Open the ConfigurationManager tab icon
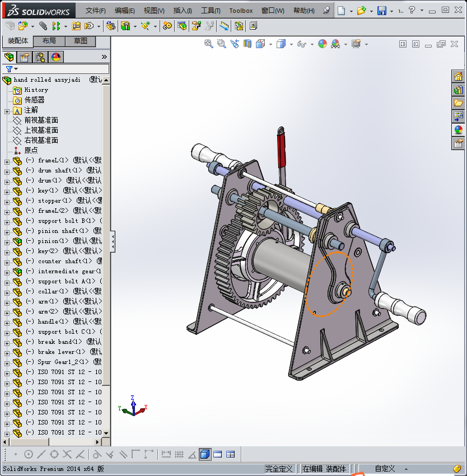The width and height of the screenshot is (467, 476). click(x=40, y=57)
